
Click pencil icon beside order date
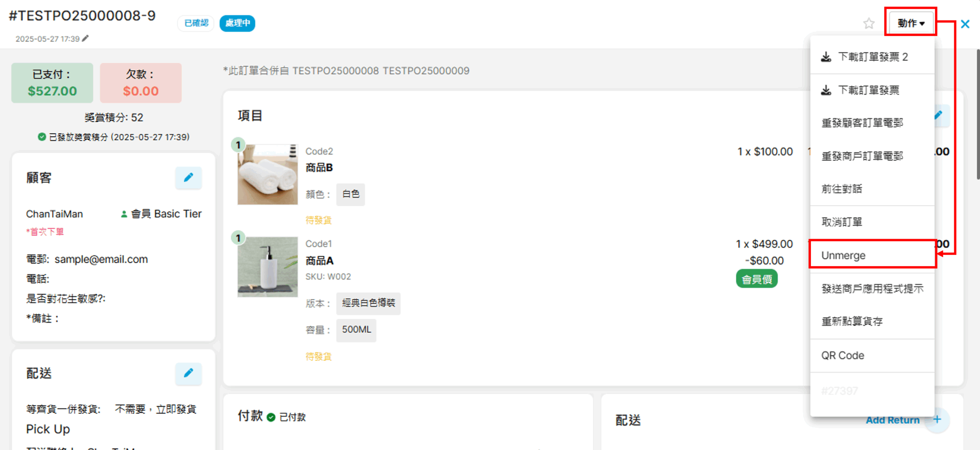85,38
